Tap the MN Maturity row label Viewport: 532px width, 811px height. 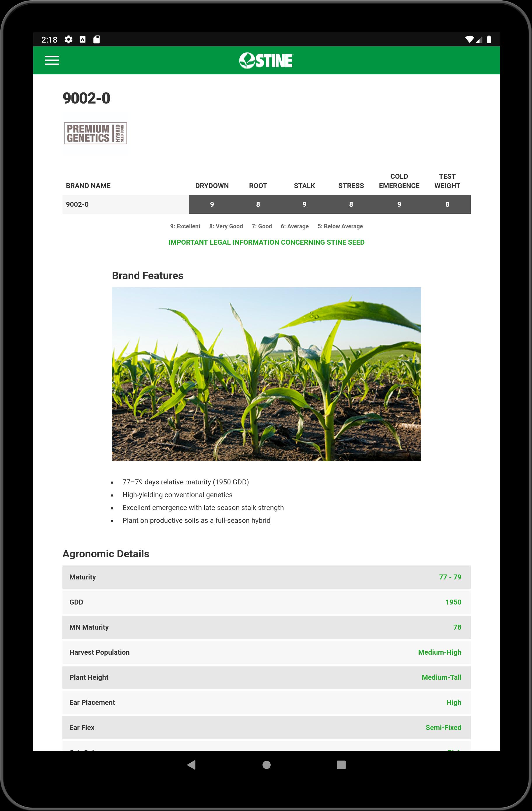pos(89,627)
